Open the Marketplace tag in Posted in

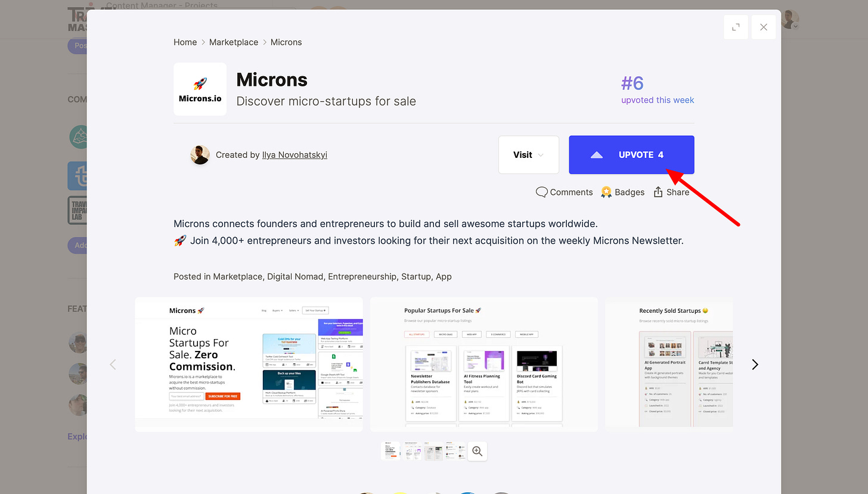pos(237,276)
